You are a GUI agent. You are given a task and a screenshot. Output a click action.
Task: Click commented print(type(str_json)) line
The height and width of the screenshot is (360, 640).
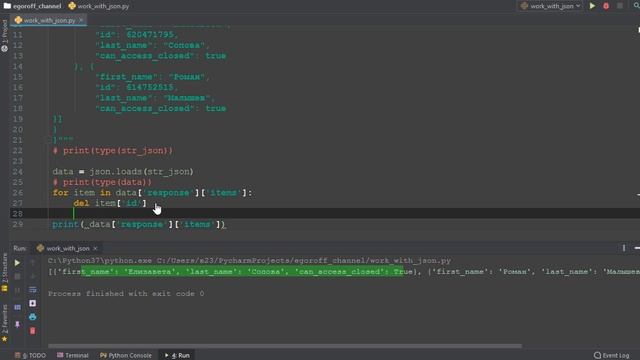pyautogui.click(x=113, y=151)
